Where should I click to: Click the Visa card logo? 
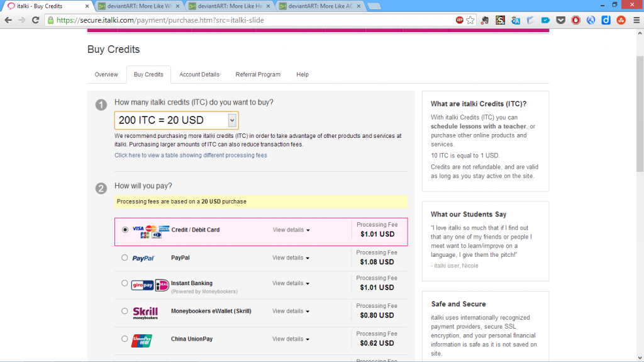pos(138,229)
